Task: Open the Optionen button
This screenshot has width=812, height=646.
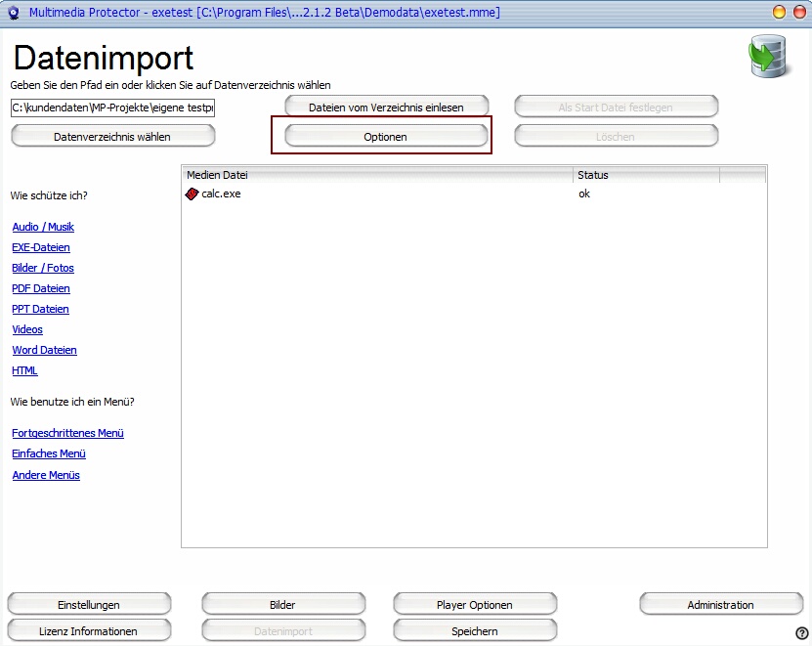Action: click(386, 137)
